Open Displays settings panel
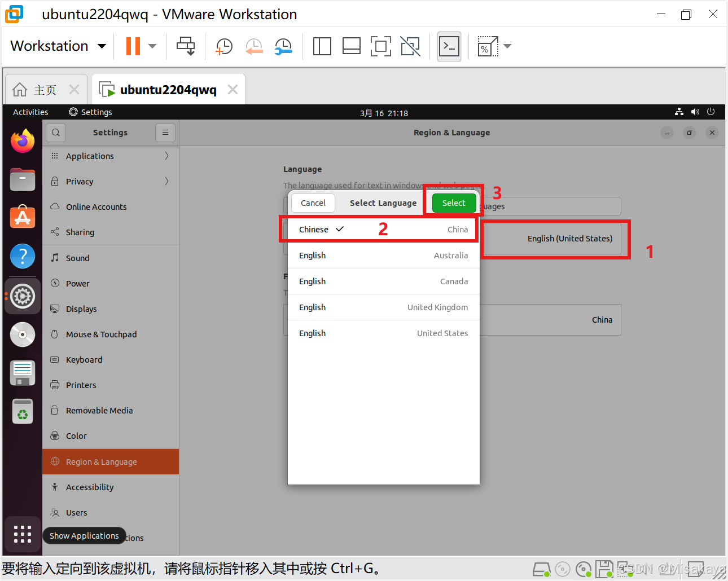 tap(111, 309)
